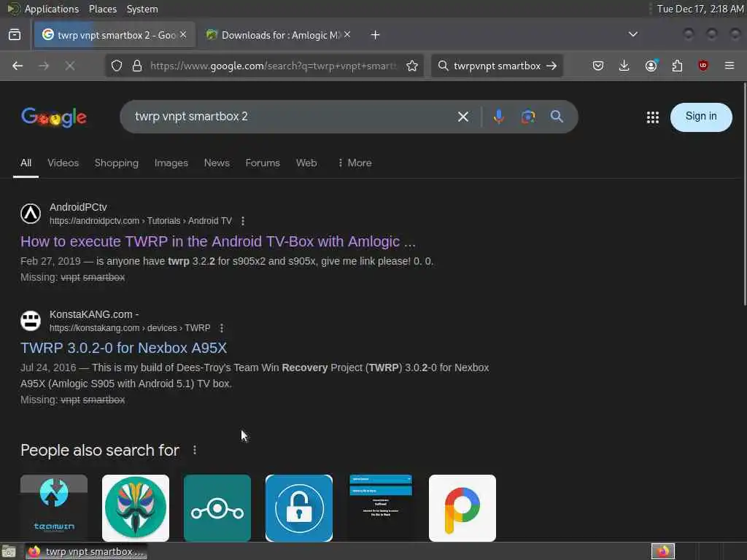Click the KonstaKANG site favicon
Screen dimensions: 747x560
click(31, 321)
